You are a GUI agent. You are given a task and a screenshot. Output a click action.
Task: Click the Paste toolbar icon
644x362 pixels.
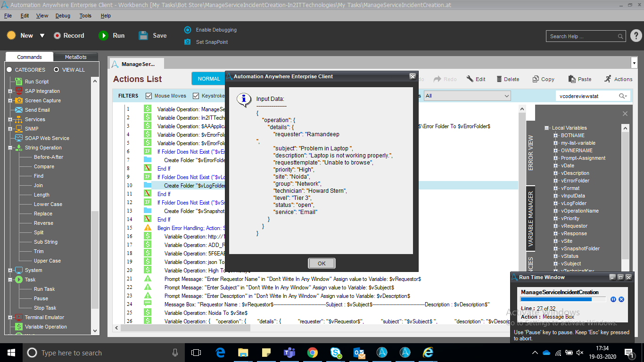click(x=572, y=79)
